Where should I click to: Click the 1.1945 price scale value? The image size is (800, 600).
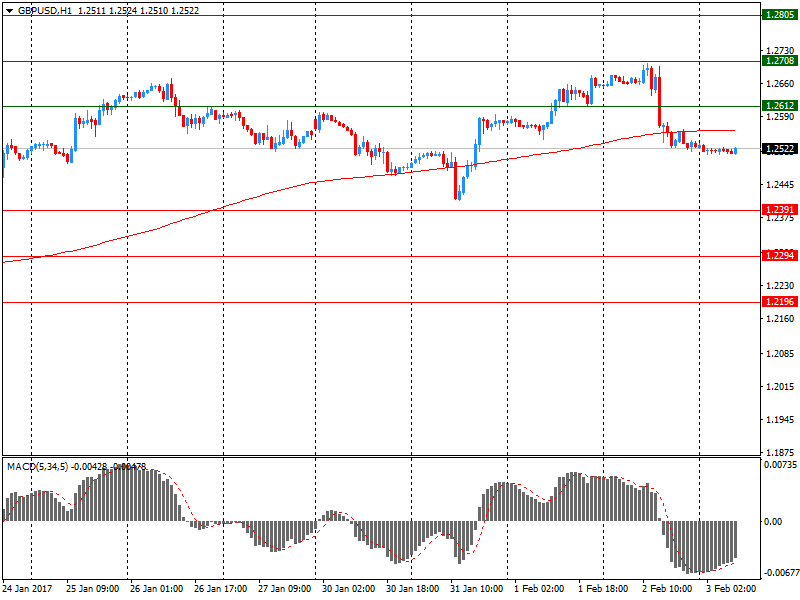tap(780, 420)
